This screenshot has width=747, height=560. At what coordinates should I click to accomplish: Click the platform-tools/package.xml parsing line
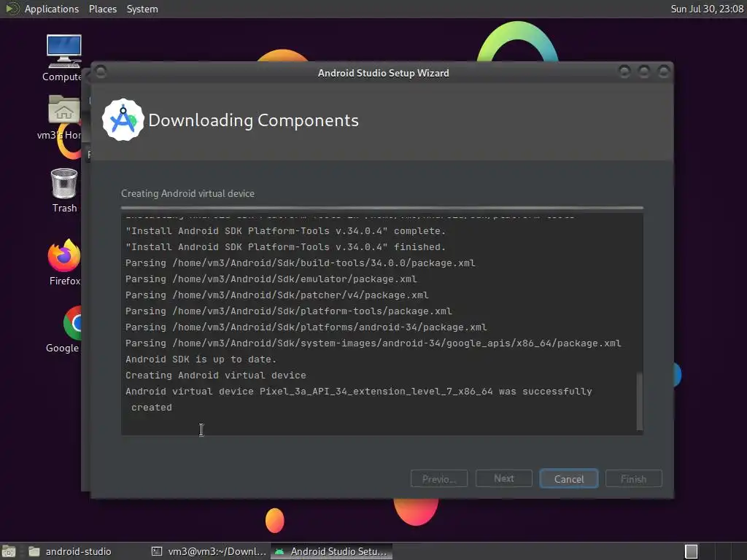point(289,311)
